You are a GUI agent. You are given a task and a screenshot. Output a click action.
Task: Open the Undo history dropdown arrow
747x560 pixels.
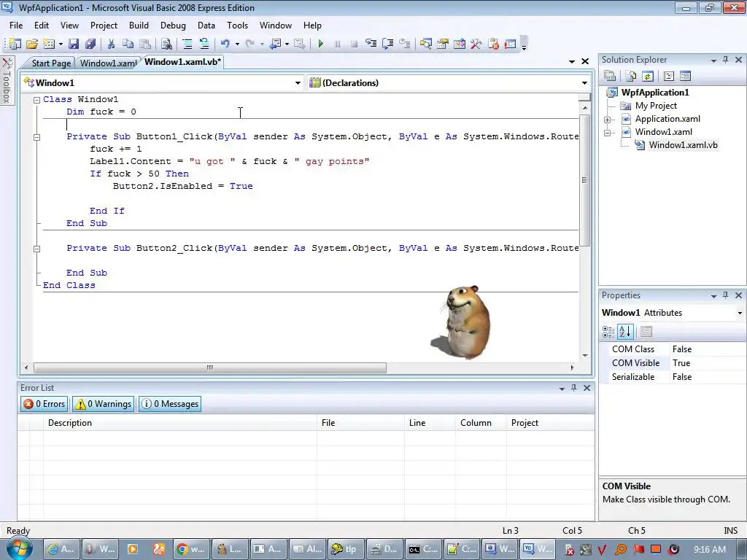click(237, 44)
